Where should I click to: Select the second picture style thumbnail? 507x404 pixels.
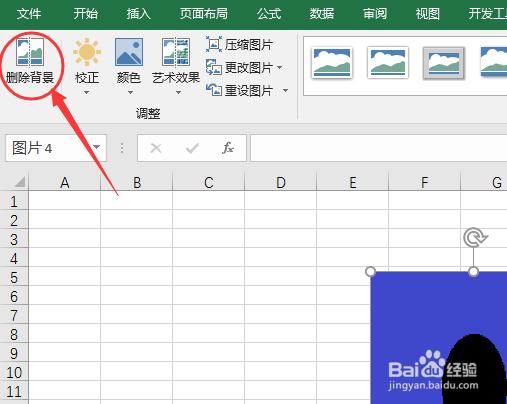pos(388,63)
